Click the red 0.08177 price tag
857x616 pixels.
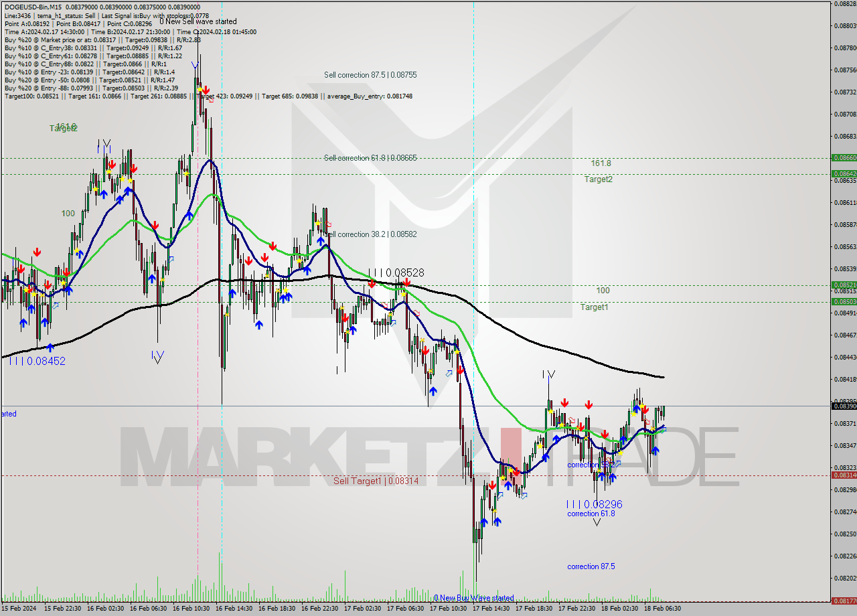click(x=844, y=601)
